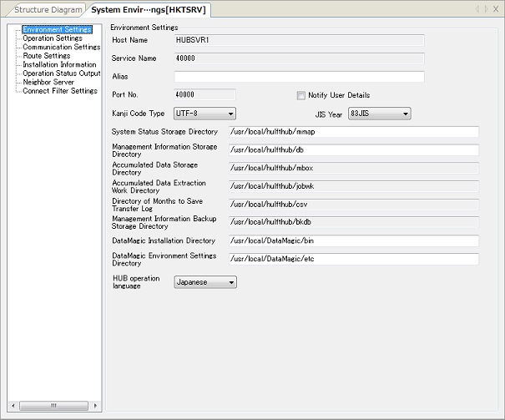Open Communication Settings tree node
The height and width of the screenshot is (420, 505).
click(x=61, y=48)
